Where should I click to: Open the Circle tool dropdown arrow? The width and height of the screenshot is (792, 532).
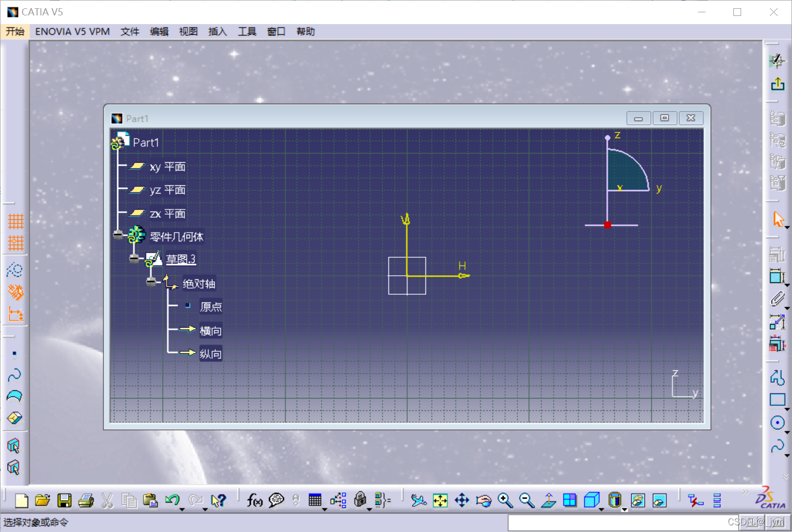(x=787, y=432)
